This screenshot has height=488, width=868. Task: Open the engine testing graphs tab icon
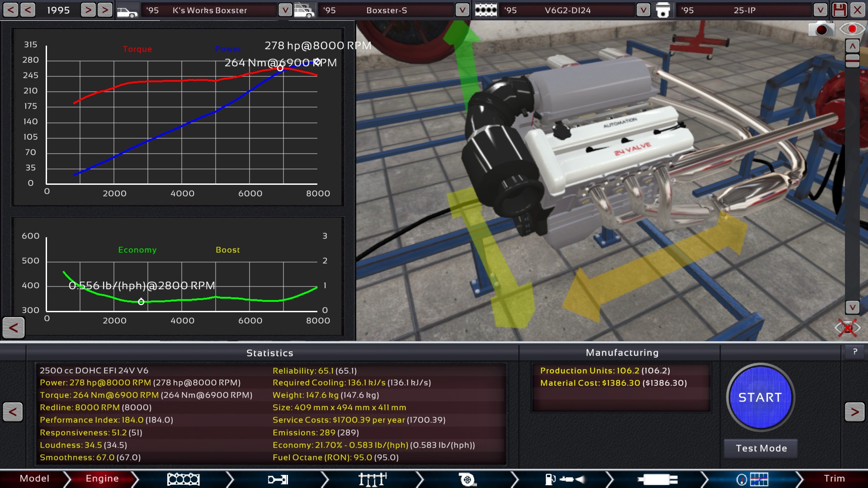pos(752,479)
